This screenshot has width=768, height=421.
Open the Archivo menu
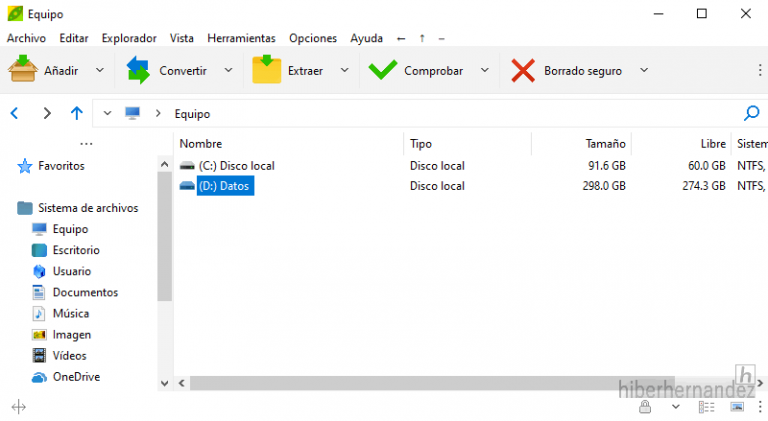26,38
